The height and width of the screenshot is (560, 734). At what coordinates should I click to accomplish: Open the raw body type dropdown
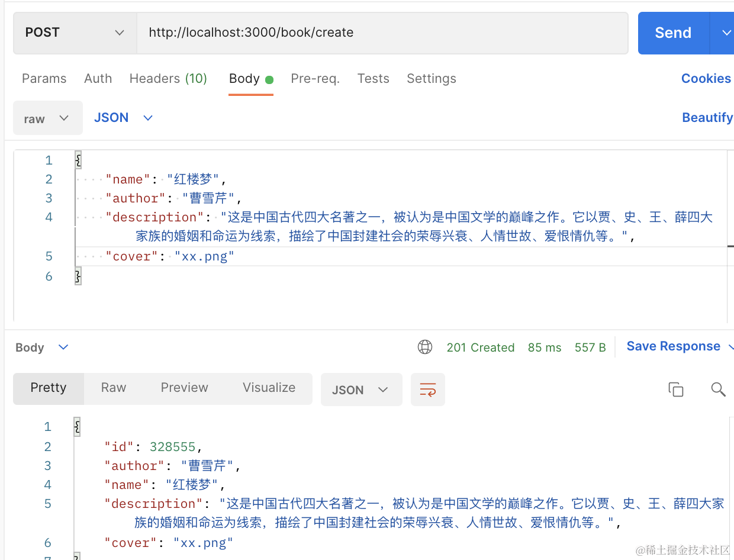pyautogui.click(x=47, y=118)
